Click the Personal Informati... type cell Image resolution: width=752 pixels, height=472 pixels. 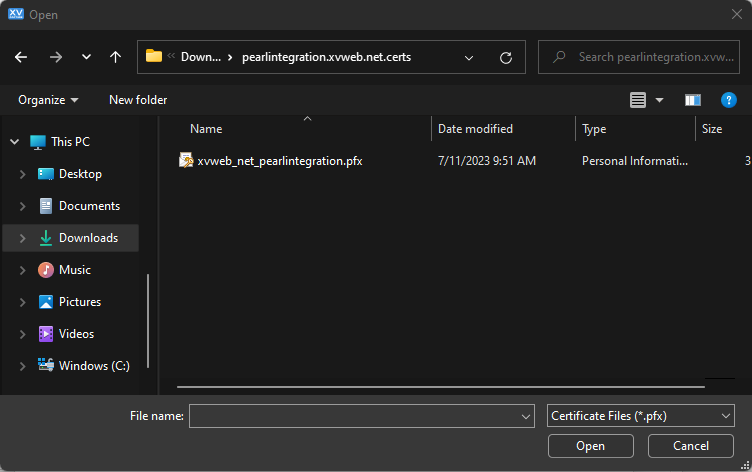pos(635,161)
